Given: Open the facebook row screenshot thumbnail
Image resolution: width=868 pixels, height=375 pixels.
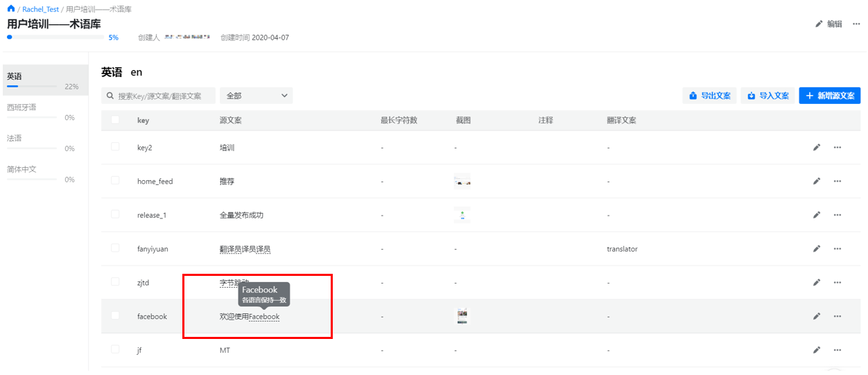Looking at the screenshot, I should pyautogui.click(x=462, y=317).
